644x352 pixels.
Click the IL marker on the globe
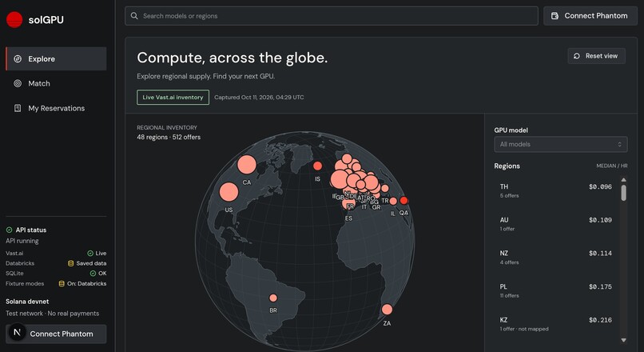pyautogui.click(x=393, y=201)
